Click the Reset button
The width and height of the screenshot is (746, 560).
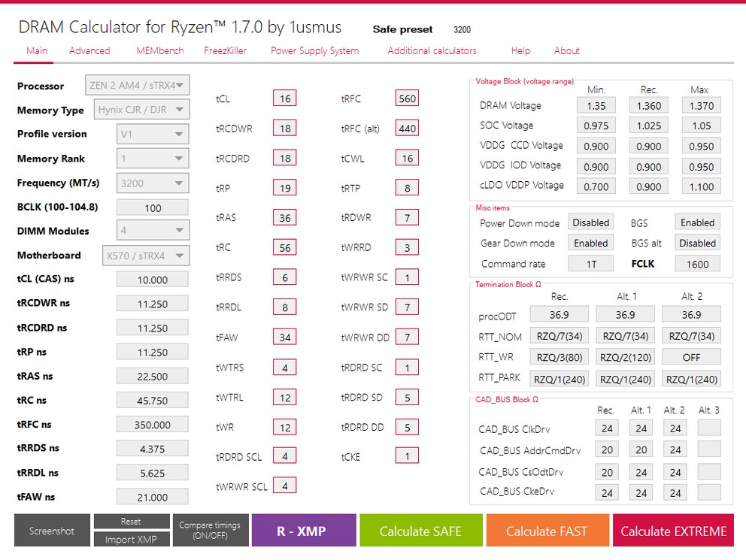coord(132,522)
